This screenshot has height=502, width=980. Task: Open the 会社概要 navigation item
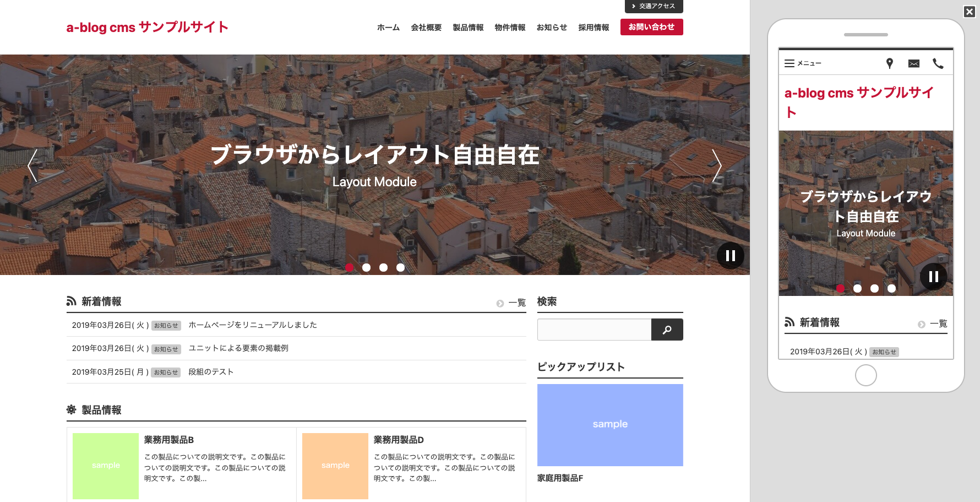(426, 28)
